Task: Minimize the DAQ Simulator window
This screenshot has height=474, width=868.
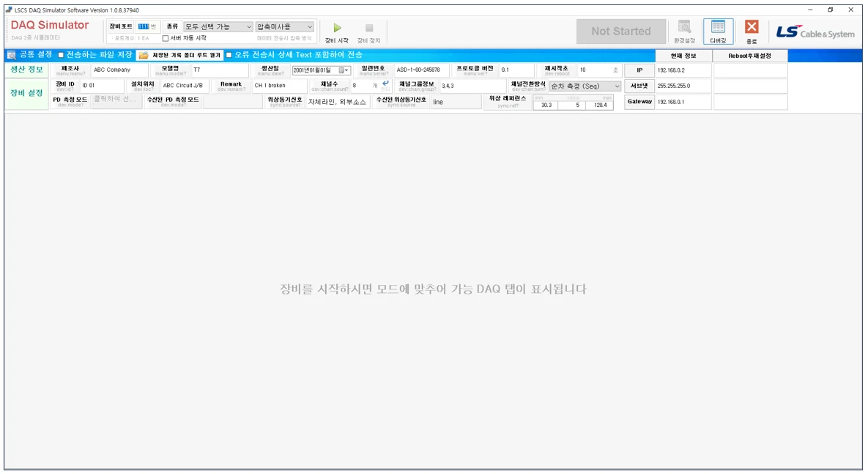Action: (x=810, y=10)
